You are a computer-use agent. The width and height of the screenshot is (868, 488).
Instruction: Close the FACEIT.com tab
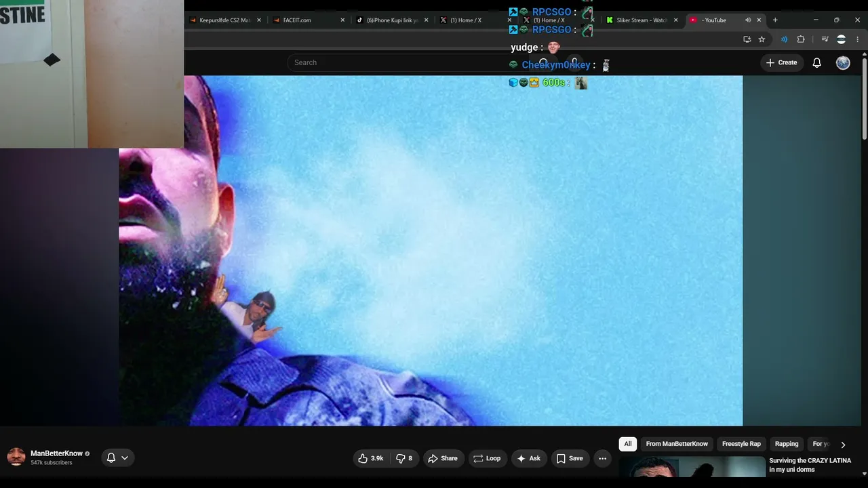pyautogui.click(x=343, y=20)
